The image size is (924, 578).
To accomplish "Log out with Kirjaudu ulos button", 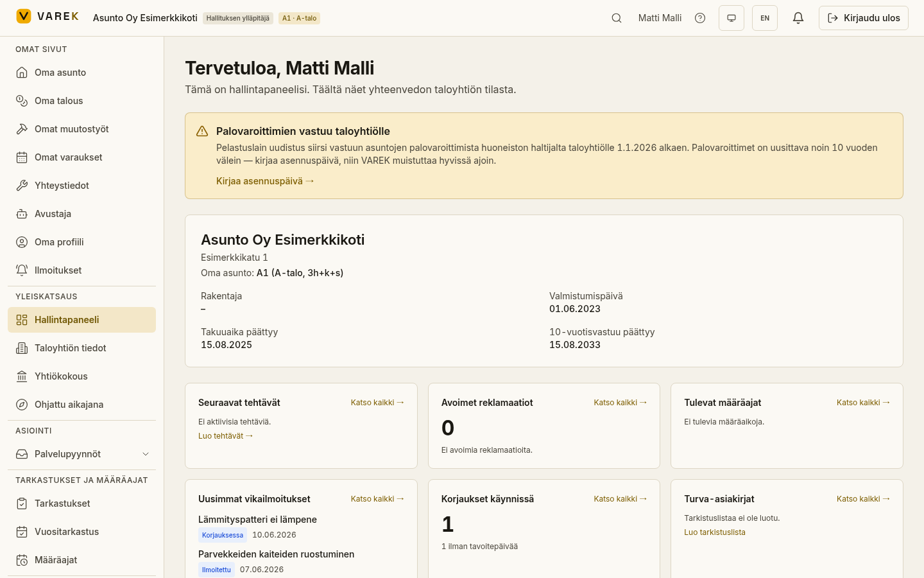I will click(x=864, y=18).
